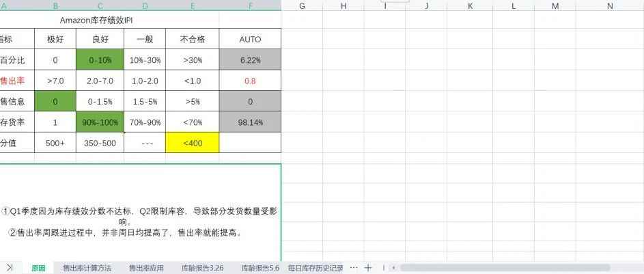Select column C header
644x274 pixels.
[100, 5]
